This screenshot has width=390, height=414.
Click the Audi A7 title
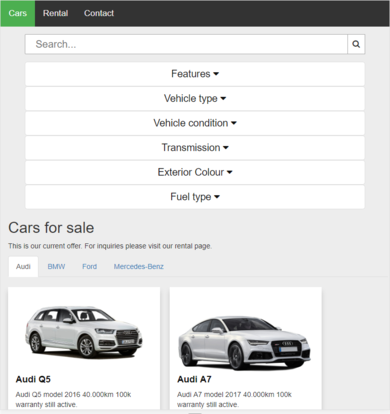(194, 379)
